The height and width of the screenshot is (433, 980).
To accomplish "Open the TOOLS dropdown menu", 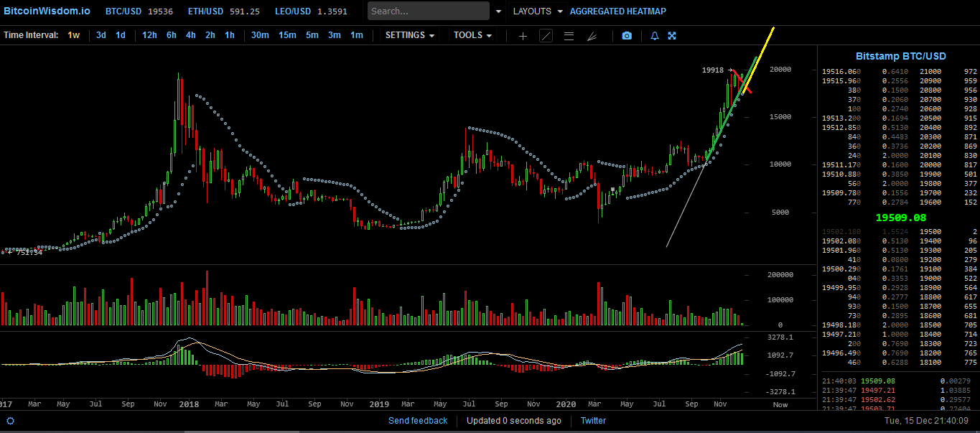I will point(473,35).
